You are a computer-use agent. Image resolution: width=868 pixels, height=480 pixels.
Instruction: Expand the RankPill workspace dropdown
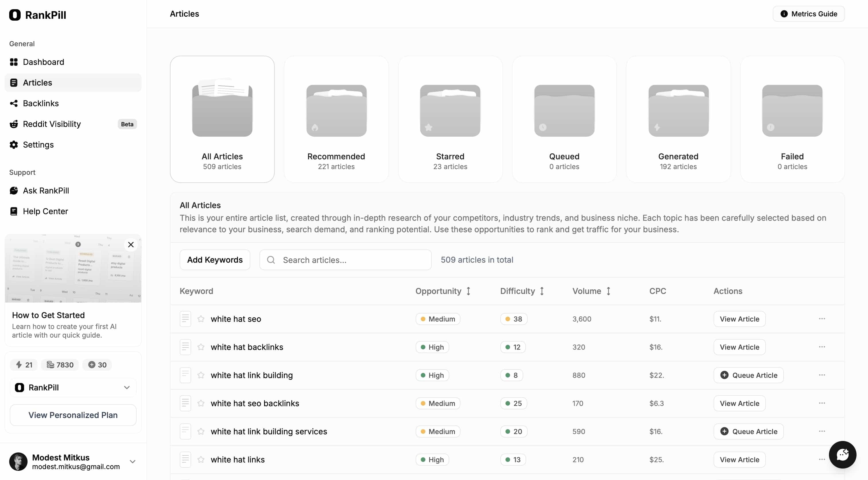[127, 387]
